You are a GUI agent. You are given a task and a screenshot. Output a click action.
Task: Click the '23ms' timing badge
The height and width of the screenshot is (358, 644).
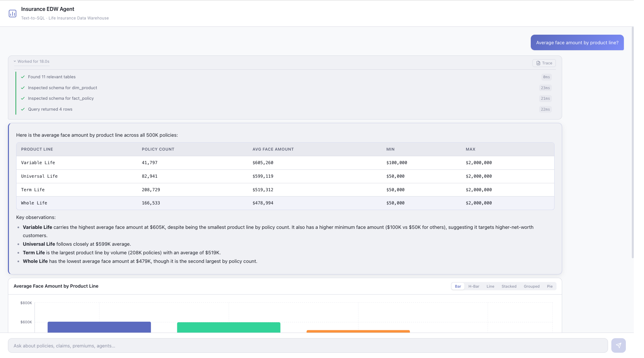coord(545,88)
